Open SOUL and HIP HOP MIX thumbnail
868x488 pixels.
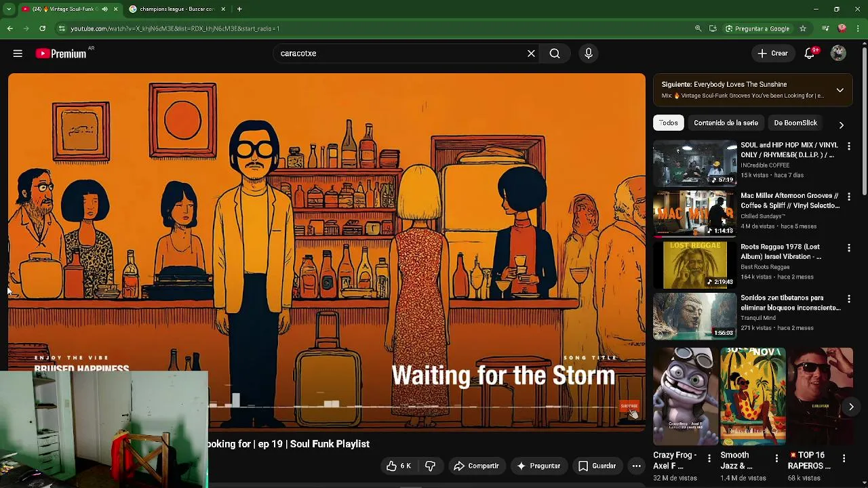pyautogui.click(x=694, y=163)
